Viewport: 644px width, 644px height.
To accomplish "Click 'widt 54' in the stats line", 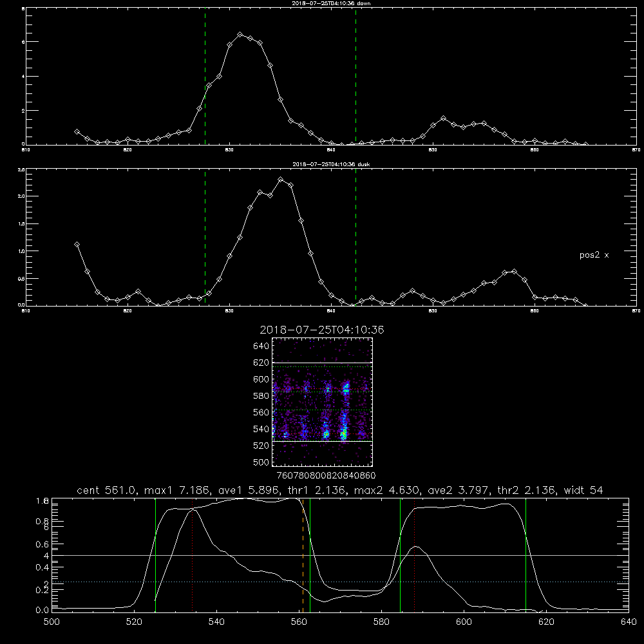I will click(583, 490).
